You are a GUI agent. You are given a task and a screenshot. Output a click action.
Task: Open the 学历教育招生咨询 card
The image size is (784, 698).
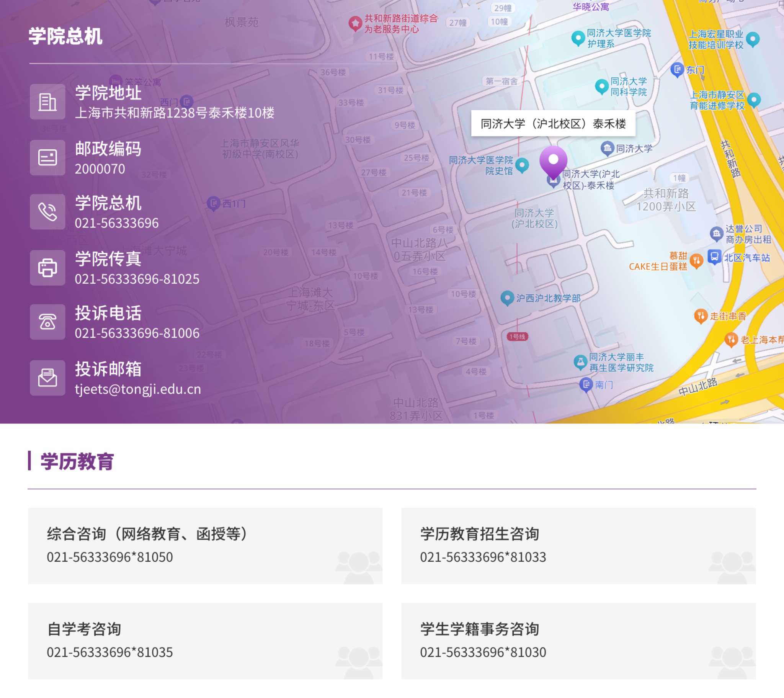[x=578, y=546]
